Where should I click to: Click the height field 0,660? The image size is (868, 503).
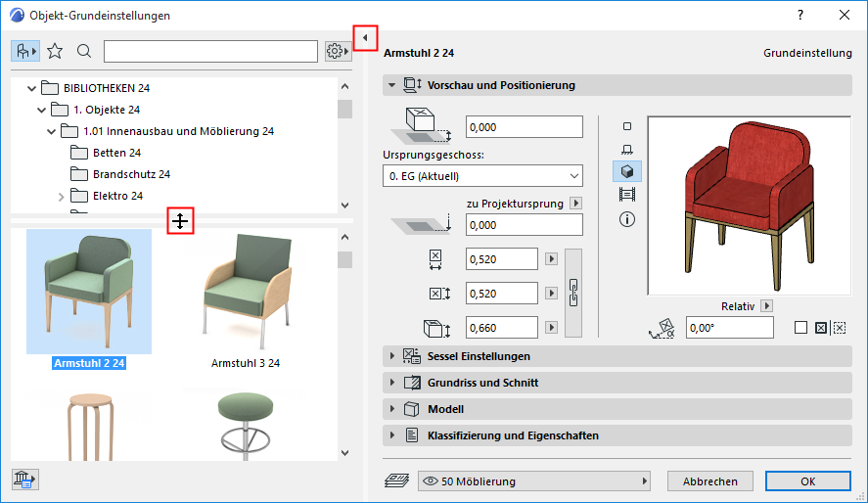point(502,328)
